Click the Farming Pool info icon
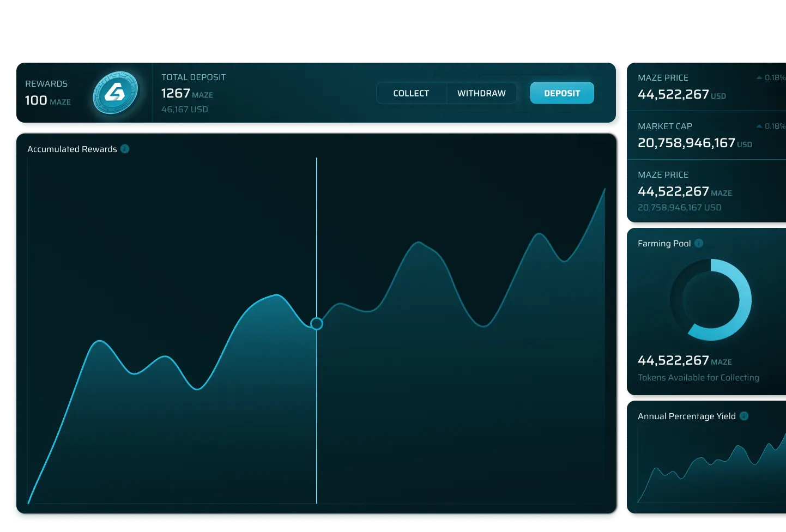This screenshot has width=786, height=532. 699,243
